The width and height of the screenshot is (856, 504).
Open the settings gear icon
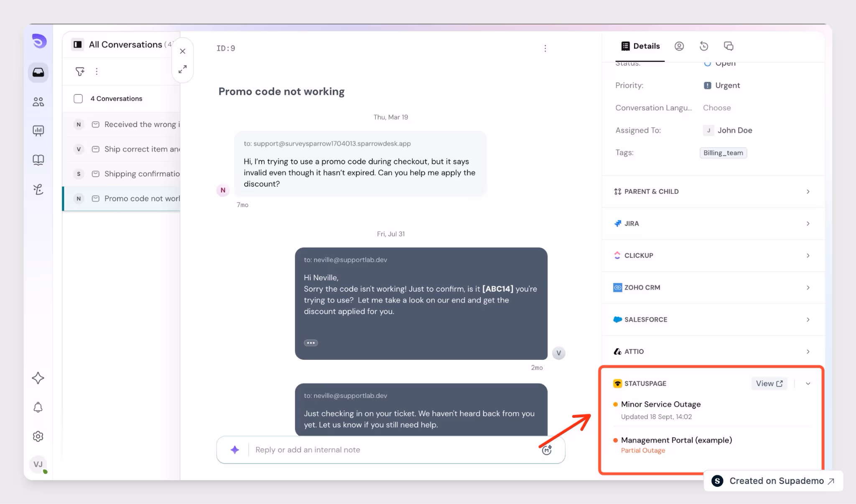(38, 436)
